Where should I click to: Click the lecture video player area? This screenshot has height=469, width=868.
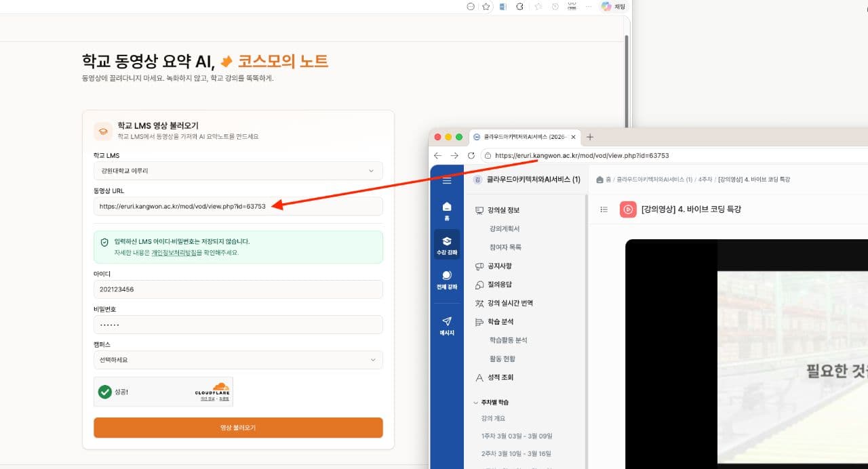[x=746, y=352]
